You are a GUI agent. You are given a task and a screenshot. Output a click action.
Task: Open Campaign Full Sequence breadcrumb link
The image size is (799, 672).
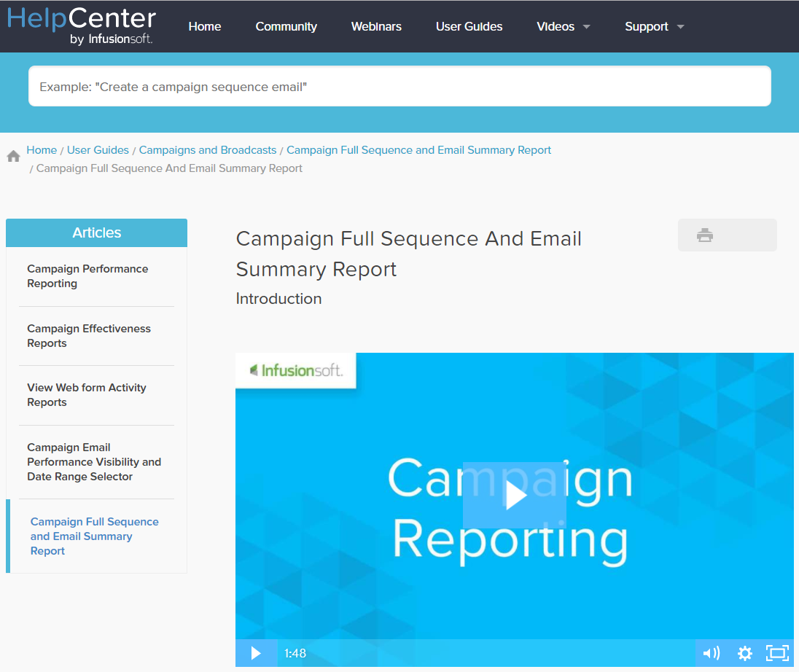[419, 150]
